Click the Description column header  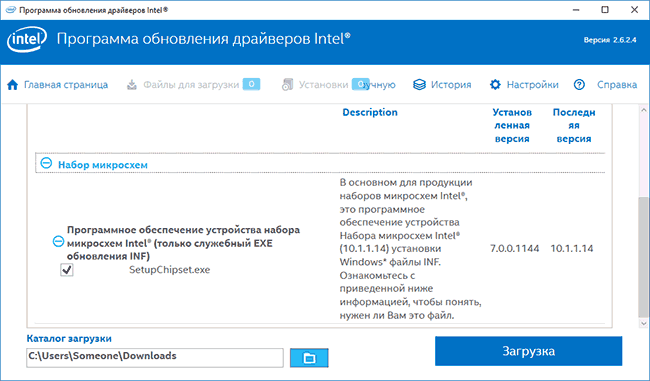tap(370, 112)
